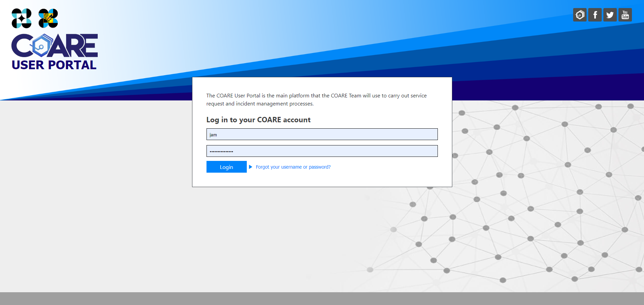
Task: Open Forgot your username or password link
Action: (x=293, y=167)
